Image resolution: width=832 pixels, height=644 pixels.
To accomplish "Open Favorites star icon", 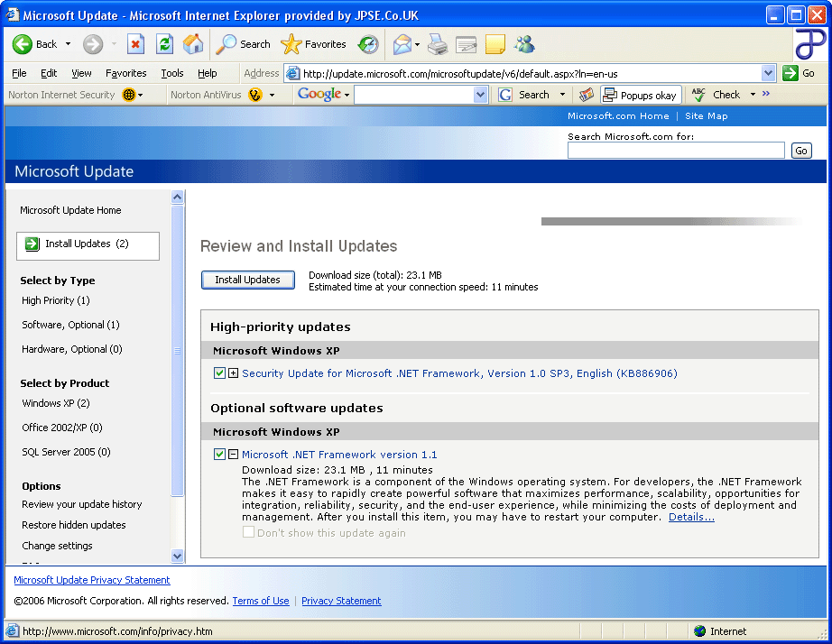I will click(291, 44).
